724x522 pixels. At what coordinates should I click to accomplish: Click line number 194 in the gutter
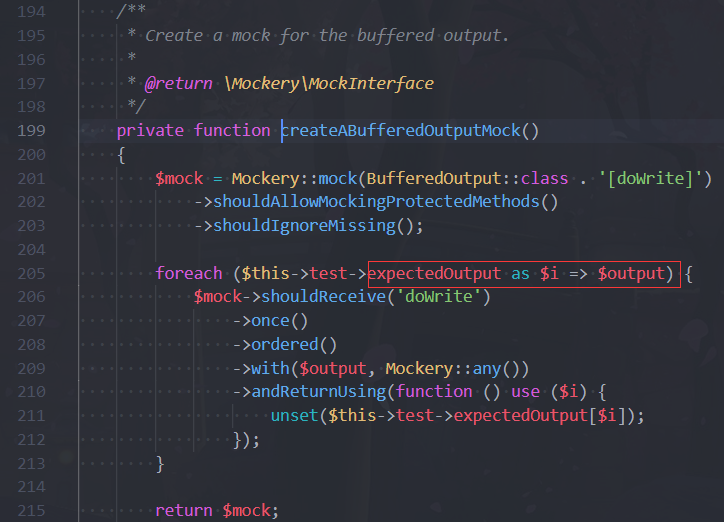31,12
